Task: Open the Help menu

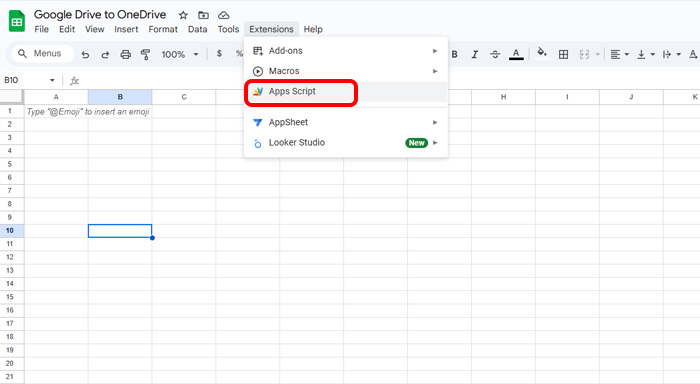Action: tap(313, 29)
